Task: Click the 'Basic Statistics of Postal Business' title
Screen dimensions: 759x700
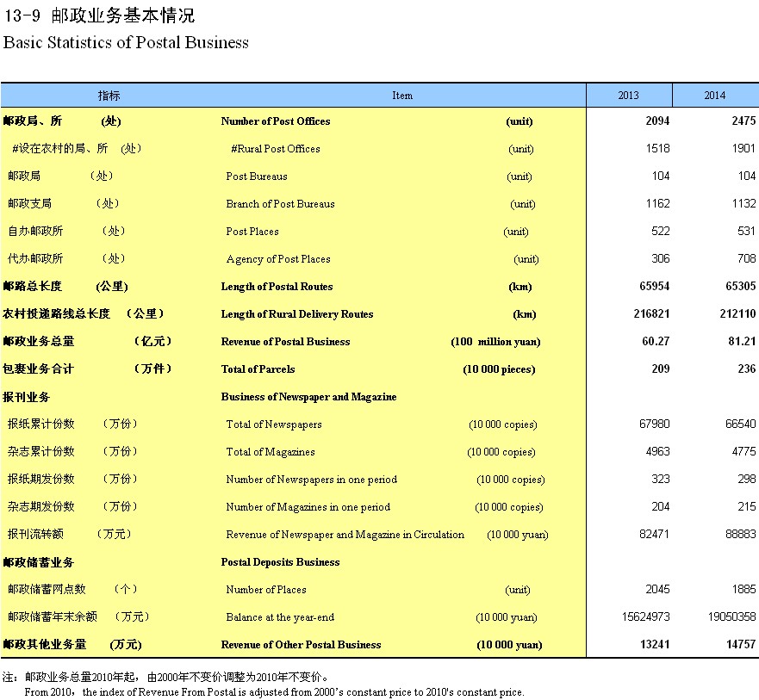Action: tap(126, 42)
